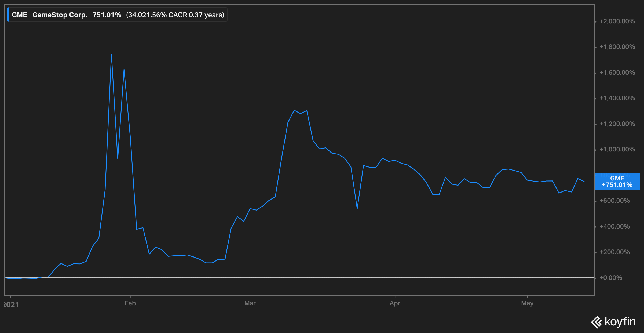Click the highest late-January peak on line

coord(111,55)
